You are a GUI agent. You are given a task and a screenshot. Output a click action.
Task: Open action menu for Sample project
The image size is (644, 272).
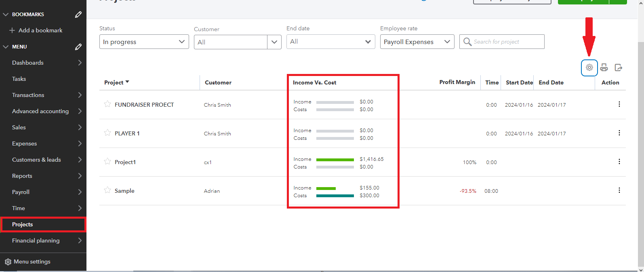point(619,190)
